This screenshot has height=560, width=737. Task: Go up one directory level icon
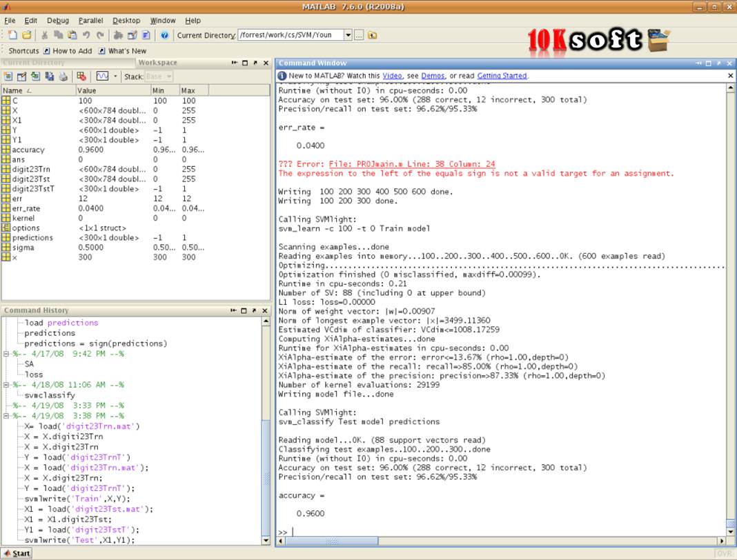(x=372, y=35)
